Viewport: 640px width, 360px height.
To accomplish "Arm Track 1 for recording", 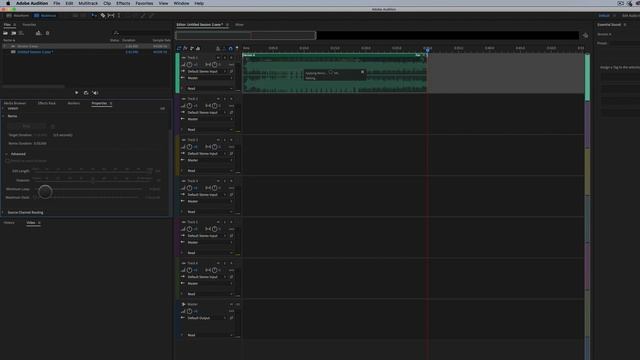I will coord(231,58).
